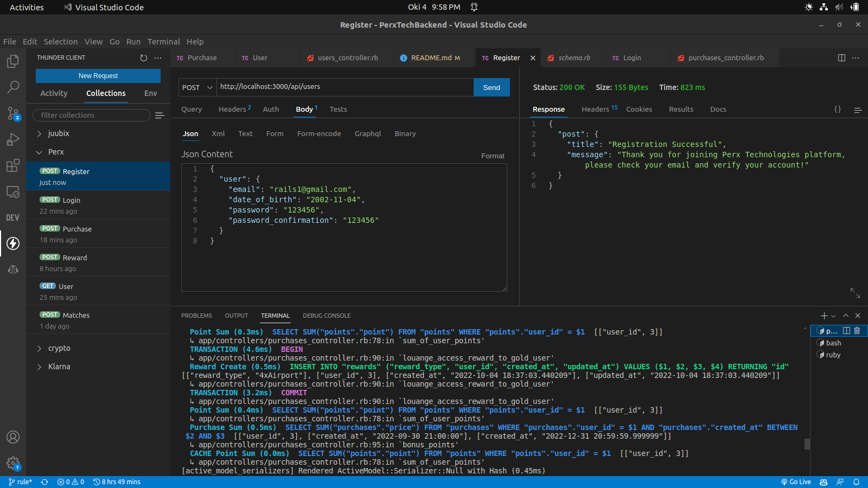Viewport: 868px width, 488px height.
Task: Open response Docs tab
Action: (718, 109)
